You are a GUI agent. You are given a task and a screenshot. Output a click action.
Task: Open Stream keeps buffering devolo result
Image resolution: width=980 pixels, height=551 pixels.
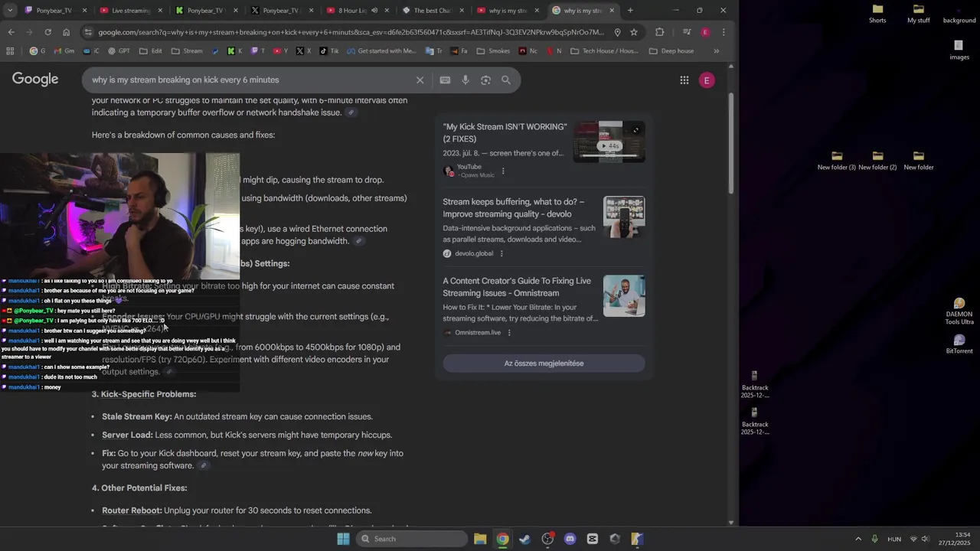pyautogui.click(x=513, y=208)
